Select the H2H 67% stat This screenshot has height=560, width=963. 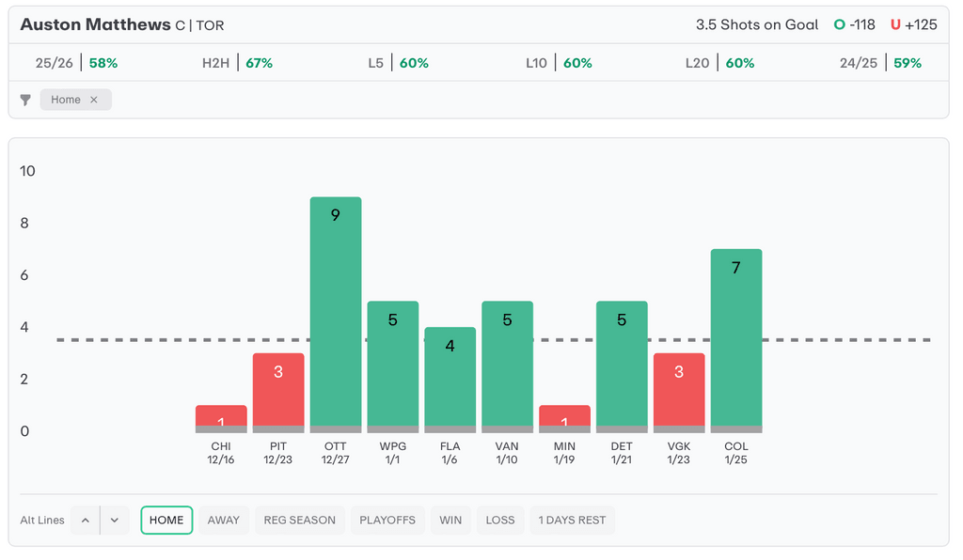point(237,63)
